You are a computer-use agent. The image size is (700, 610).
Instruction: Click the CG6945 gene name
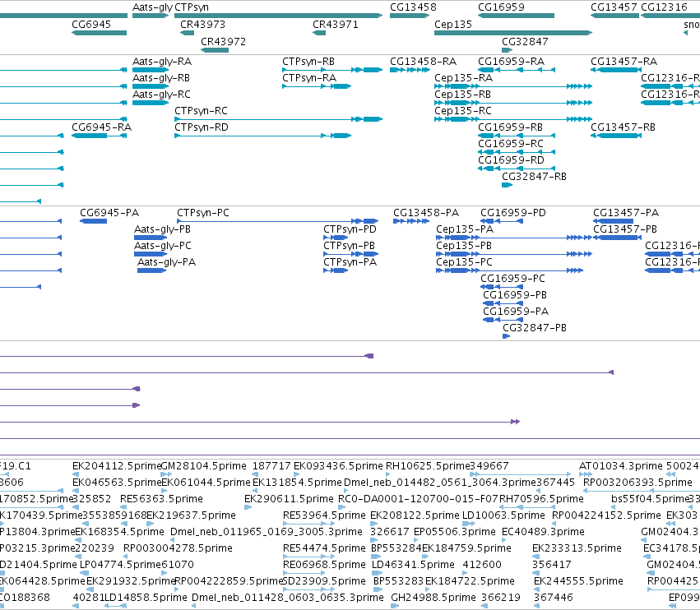coord(91,24)
